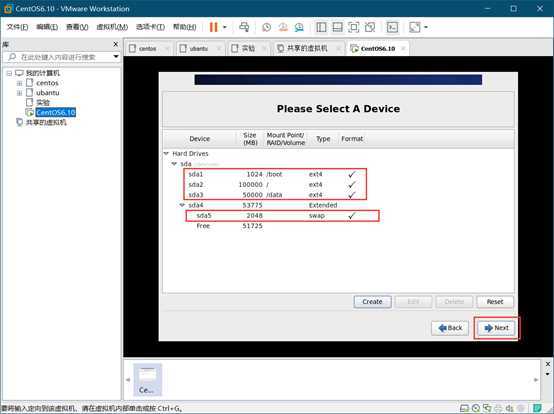Select ubantu in the library tree
Screen dimensions: 554x414
[47, 93]
